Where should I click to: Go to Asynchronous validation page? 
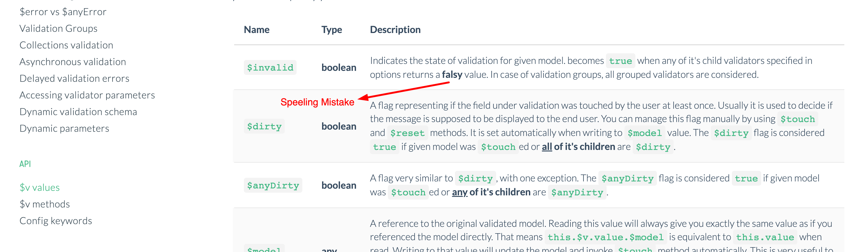(72, 61)
